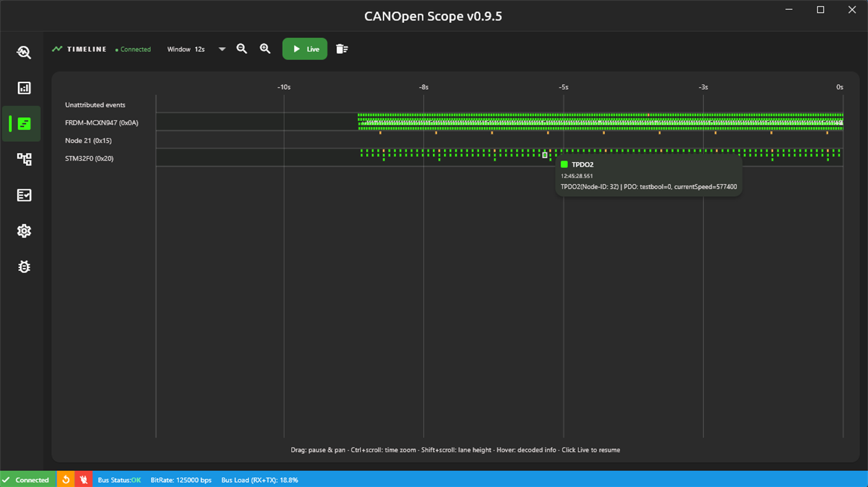Image resolution: width=868 pixels, height=487 pixels.
Task: Open the debug bug icon in the sidebar
Action: (24, 267)
